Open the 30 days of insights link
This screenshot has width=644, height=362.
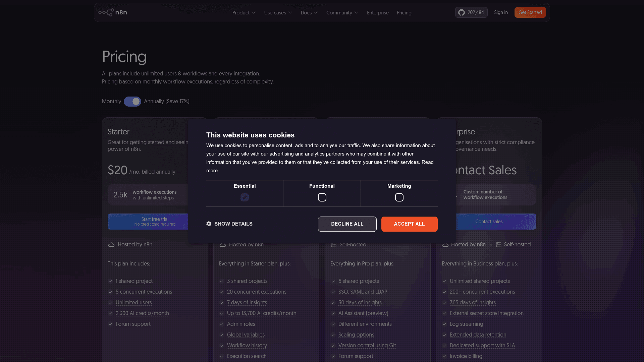pyautogui.click(x=360, y=303)
